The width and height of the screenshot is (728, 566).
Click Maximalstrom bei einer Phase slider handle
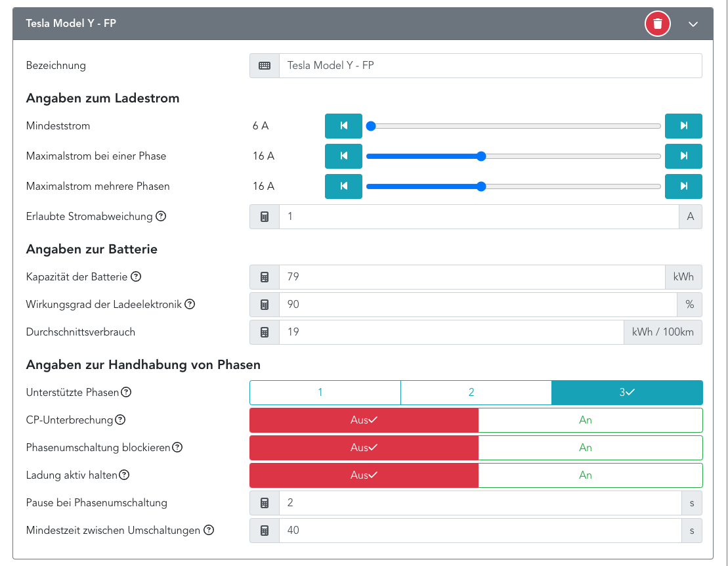tap(481, 156)
